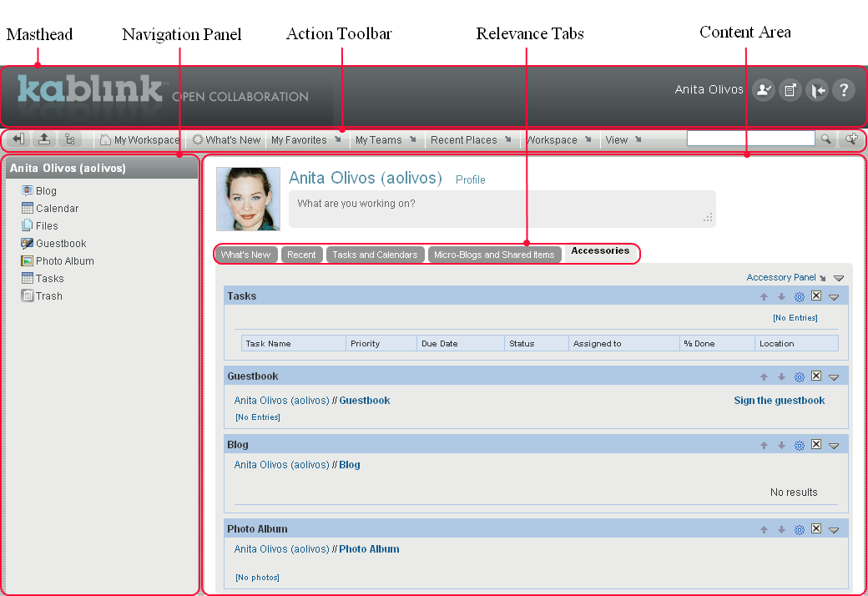Click the What are you working on box

pyautogui.click(x=502, y=209)
